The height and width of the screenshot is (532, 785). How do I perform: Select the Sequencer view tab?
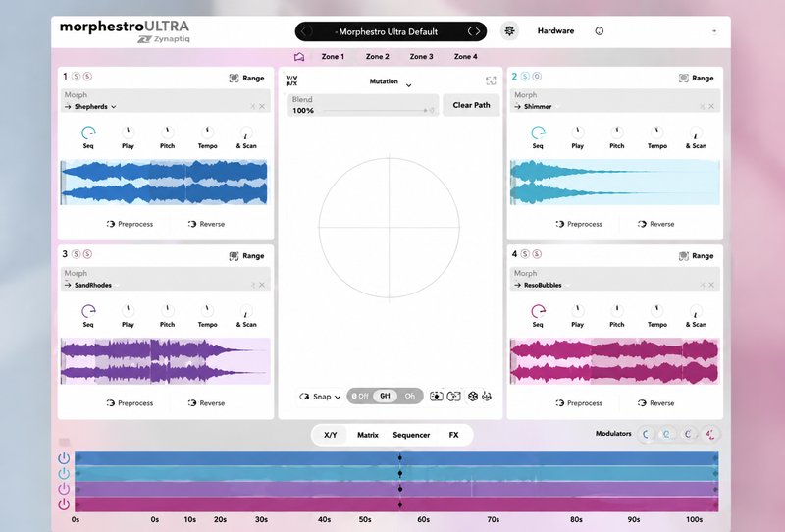pos(411,435)
